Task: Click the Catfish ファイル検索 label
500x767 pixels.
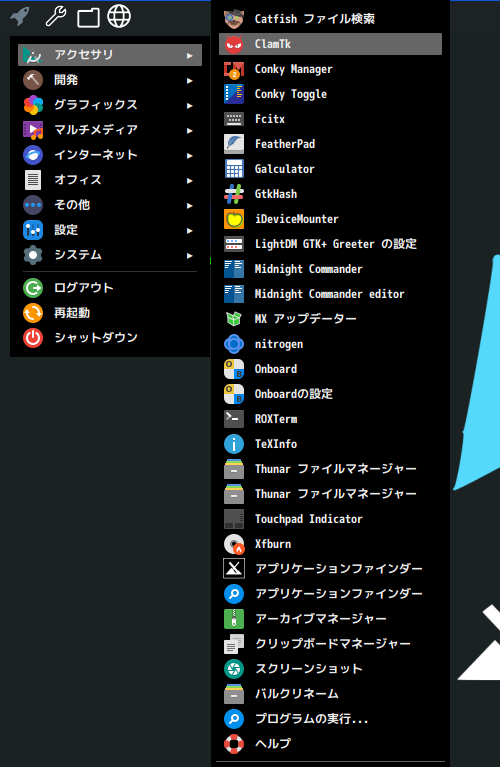Action: pos(315,19)
